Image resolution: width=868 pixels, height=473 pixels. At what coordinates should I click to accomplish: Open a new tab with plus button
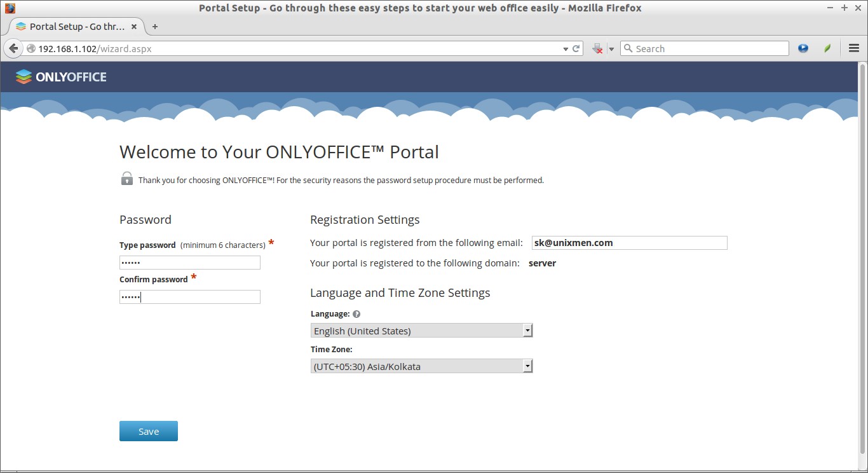tap(154, 27)
